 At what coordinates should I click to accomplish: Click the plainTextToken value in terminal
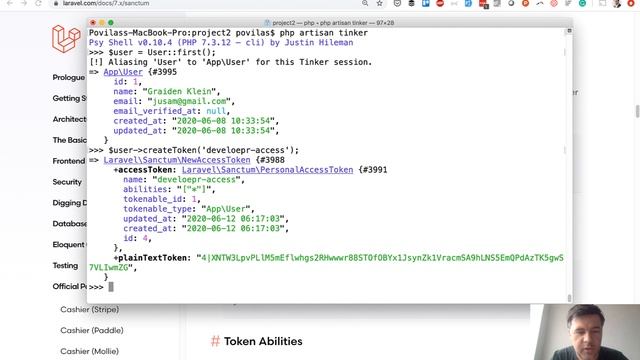click(327, 263)
